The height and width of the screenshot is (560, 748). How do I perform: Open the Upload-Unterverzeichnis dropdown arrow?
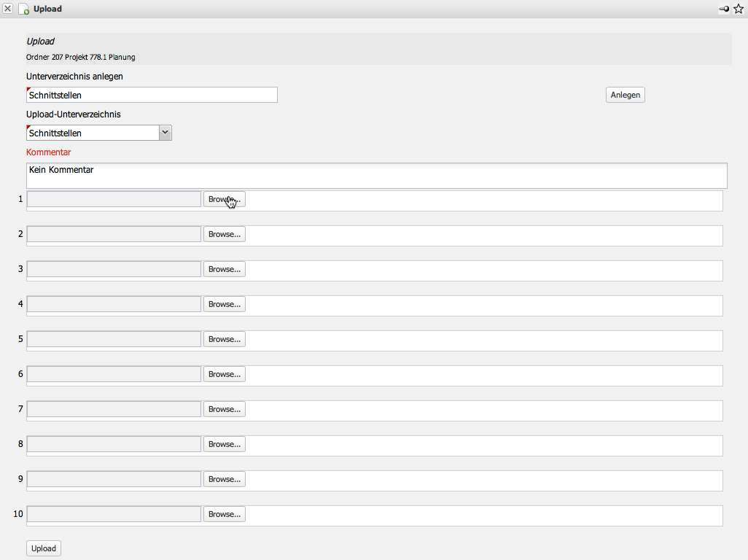pyautogui.click(x=165, y=133)
